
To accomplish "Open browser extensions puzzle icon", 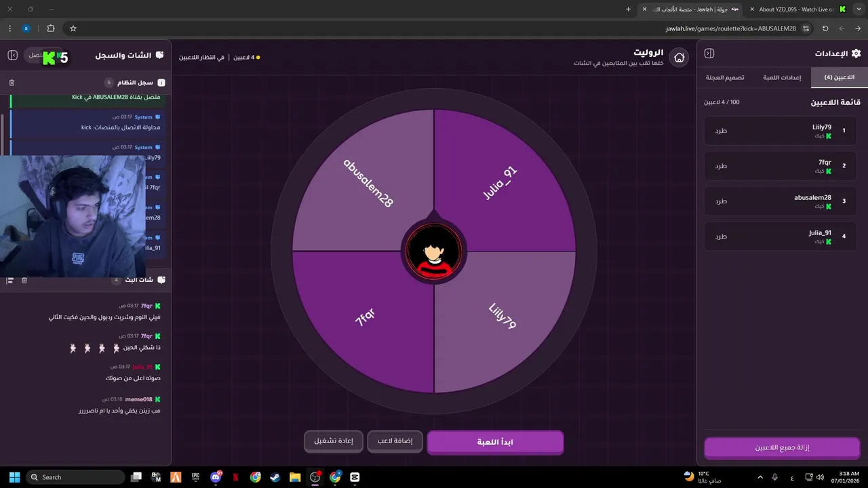I will [x=51, y=28].
